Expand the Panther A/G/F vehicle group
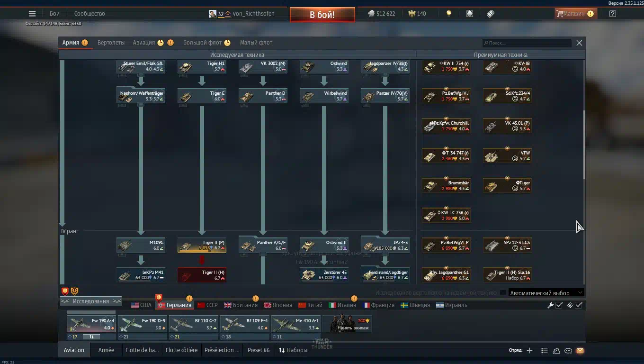 (x=263, y=245)
